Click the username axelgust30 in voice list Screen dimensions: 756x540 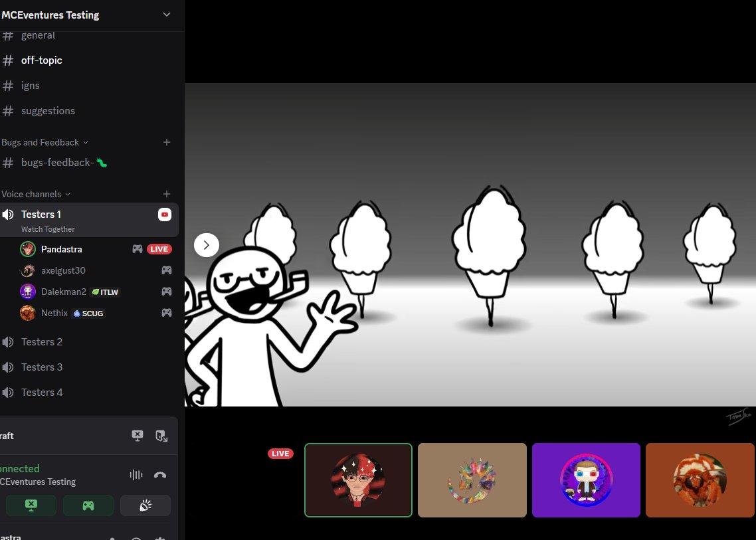63,270
